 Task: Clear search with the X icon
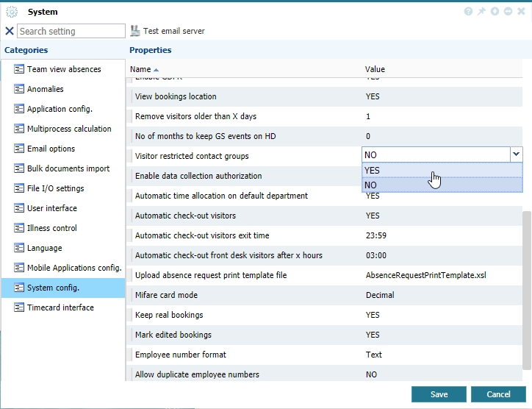10,31
